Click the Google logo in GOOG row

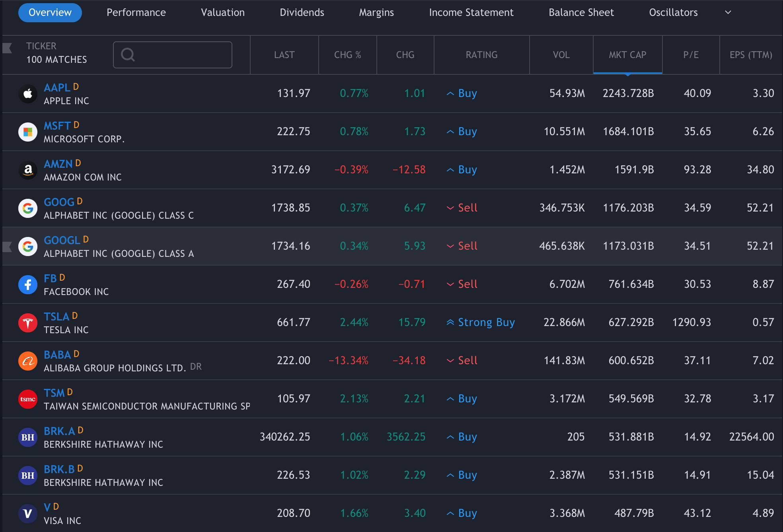point(28,208)
